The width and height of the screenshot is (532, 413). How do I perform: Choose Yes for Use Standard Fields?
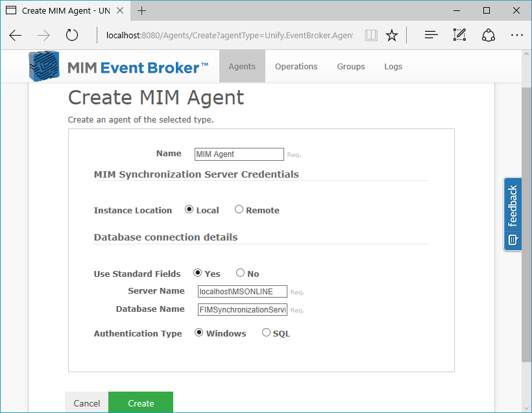click(x=197, y=273)
